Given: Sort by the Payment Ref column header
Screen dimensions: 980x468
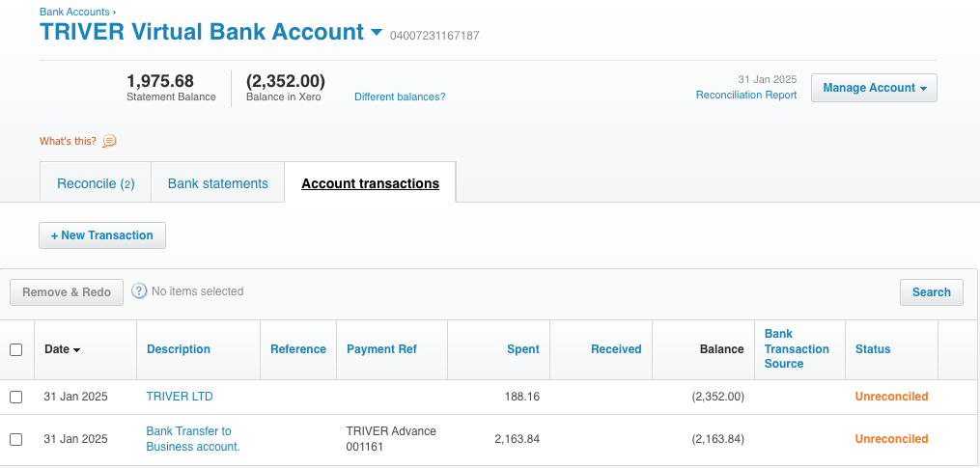Looking at the screenshot, I should pyautogui.click(x=382, y=349).
